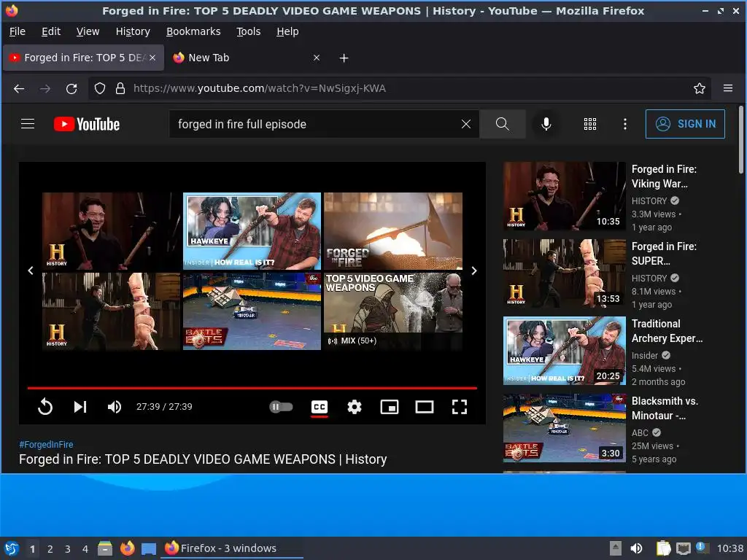The width and height of the screenshot is (747, 560).
Task: Click the #ForgedInFire hashtag link
Action: click(x=46, y=444)
